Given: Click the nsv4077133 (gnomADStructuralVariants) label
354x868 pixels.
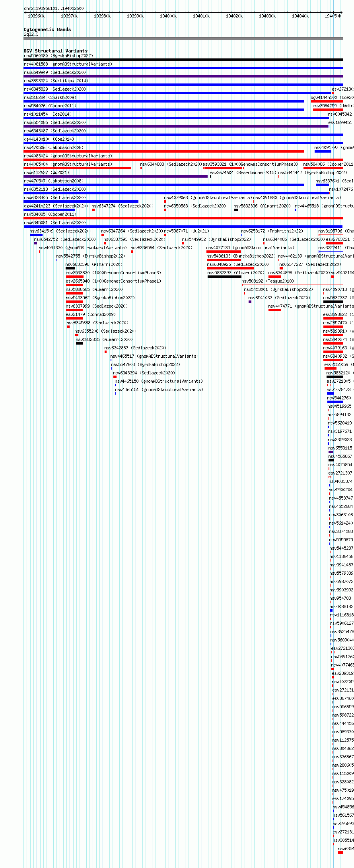Looking at the screenshot, I should tap(250, 248).
